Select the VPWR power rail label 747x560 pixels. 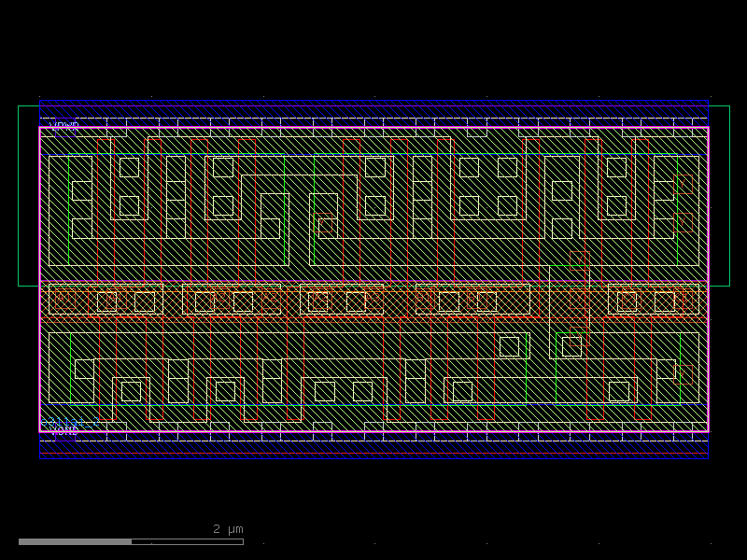click(x=62, y=123)
